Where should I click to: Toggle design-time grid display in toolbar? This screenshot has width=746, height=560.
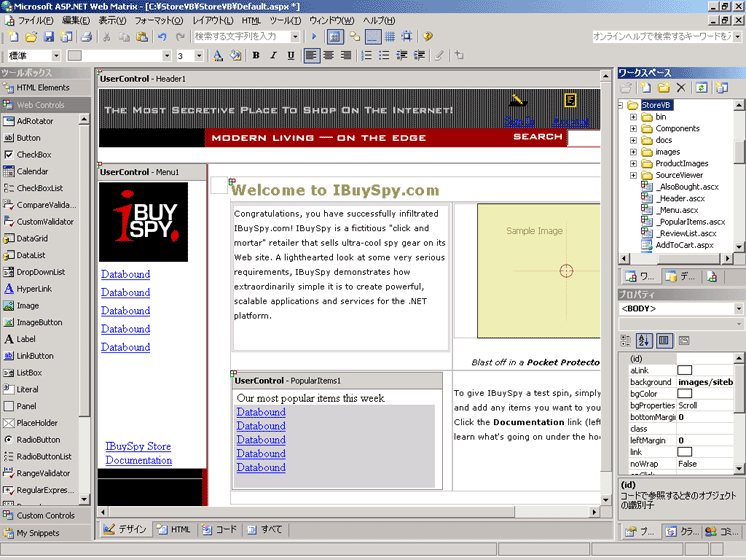click(390, 36)
